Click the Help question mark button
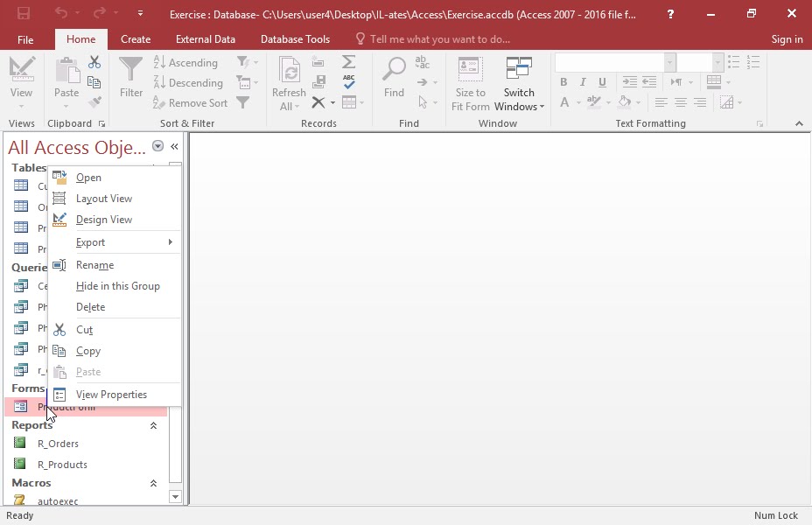 (670, 14)
